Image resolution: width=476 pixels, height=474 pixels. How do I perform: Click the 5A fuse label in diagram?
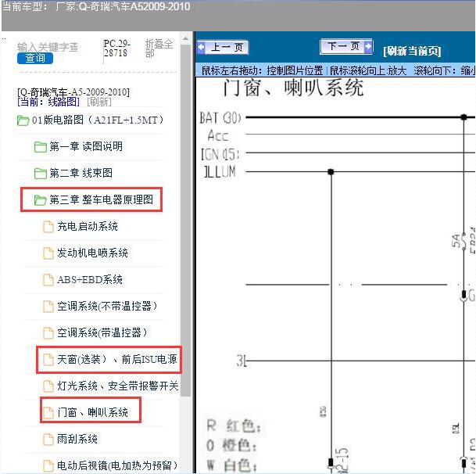point(456,241)
